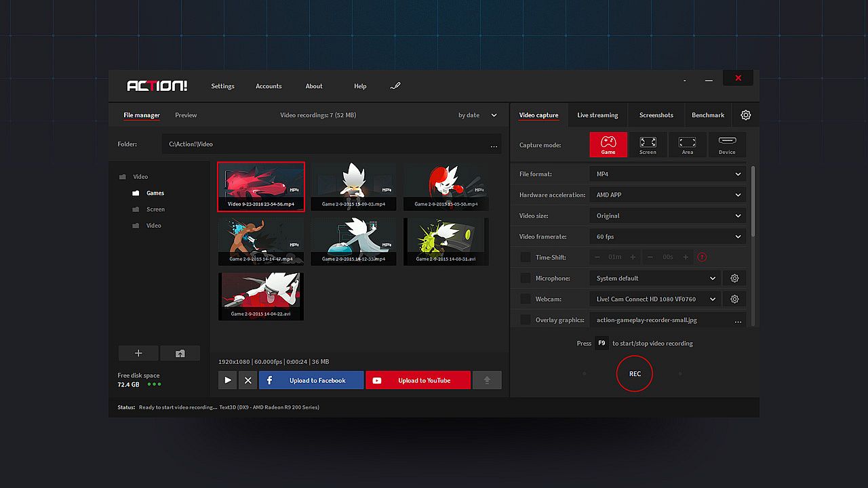Select thumbnail Game 2-9-2015 15-09-03.mp4
Image resolution: width=868 pixels, height=488 pixels.
point(353,186)
